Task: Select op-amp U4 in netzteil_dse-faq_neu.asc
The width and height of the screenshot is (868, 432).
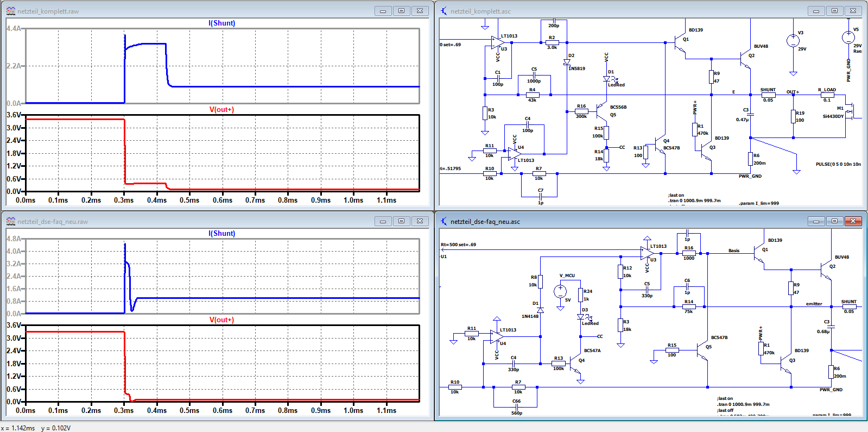Action: (497, 337)
